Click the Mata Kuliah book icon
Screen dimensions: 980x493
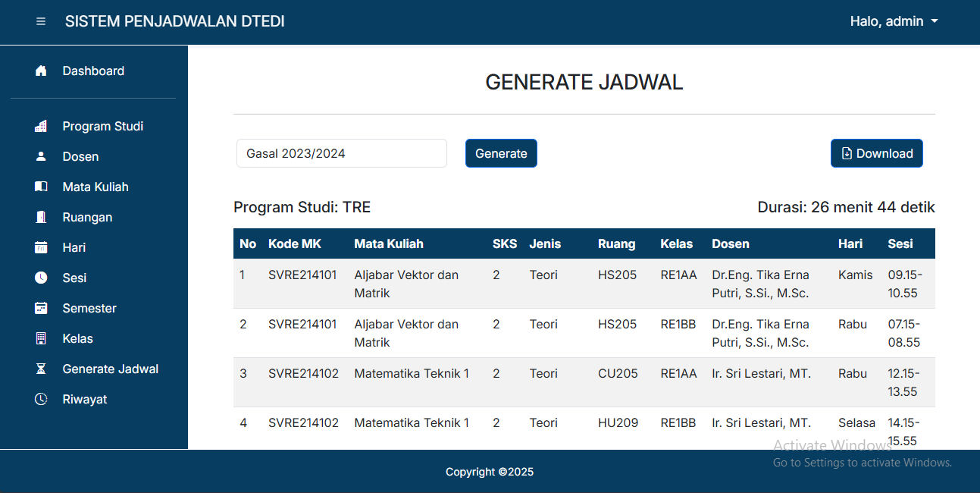coord(41,187)
